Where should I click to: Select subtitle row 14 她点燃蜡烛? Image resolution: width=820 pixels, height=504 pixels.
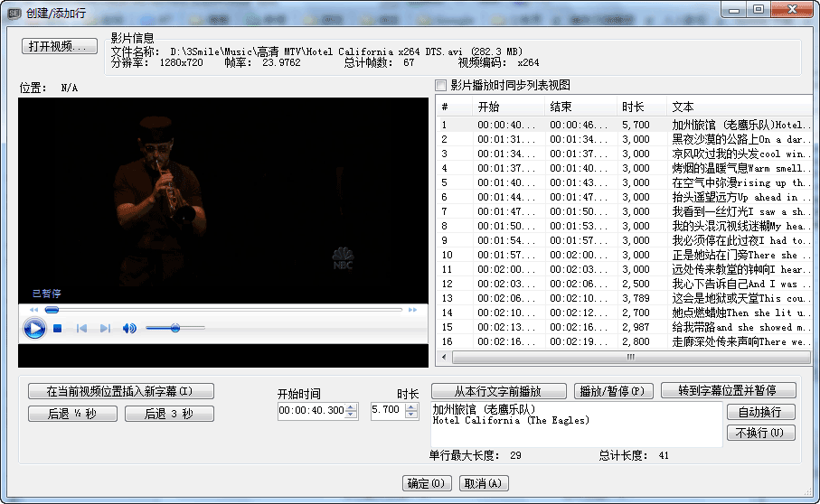(625, 313)
